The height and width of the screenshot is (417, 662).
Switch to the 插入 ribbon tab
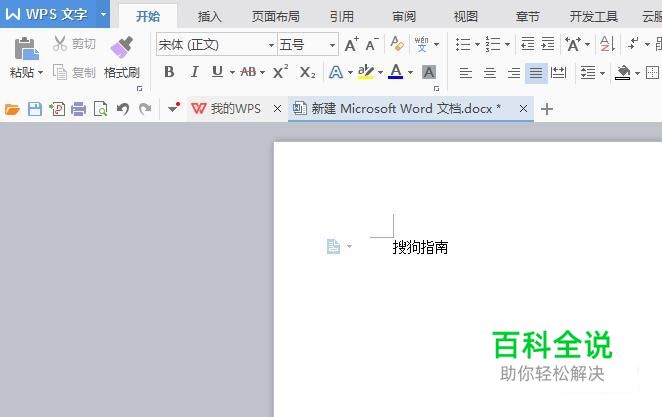pyautogui.click(x=209, y=16)
